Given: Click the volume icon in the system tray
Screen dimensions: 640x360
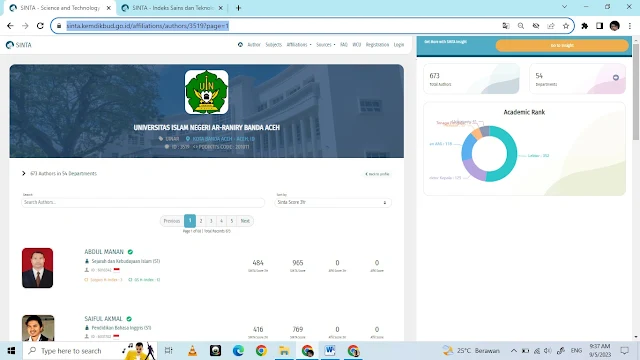Looking at the screenshot, I should (x=548, y=351).
